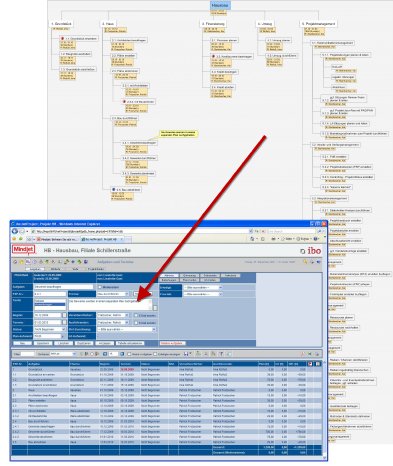Open the Ausführender dropdown
Image resolution: width=393 pixels, height=466 pixels.
click(x=113, y=322)
